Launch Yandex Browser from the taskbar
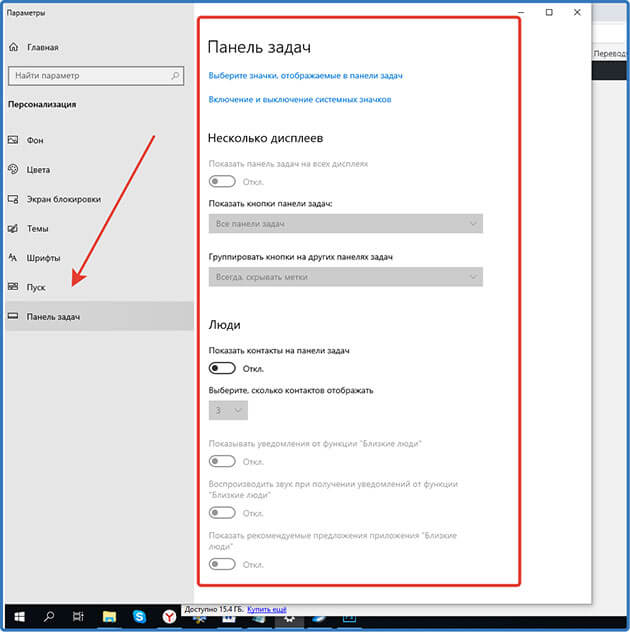 [x=169, y=617]
